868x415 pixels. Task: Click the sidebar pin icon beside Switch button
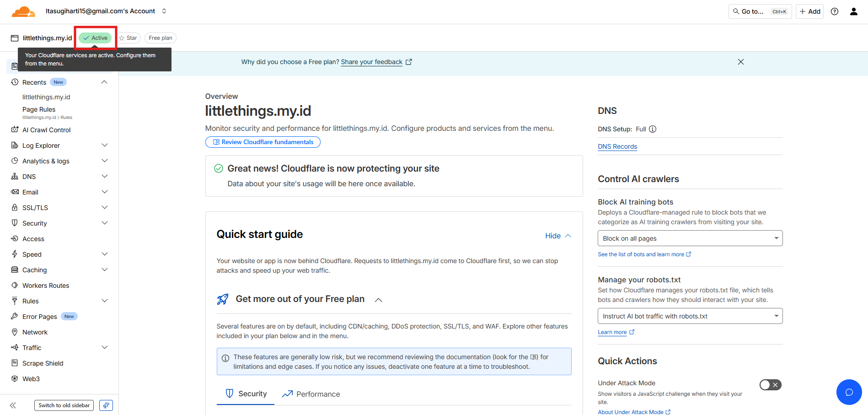(106, 405)
